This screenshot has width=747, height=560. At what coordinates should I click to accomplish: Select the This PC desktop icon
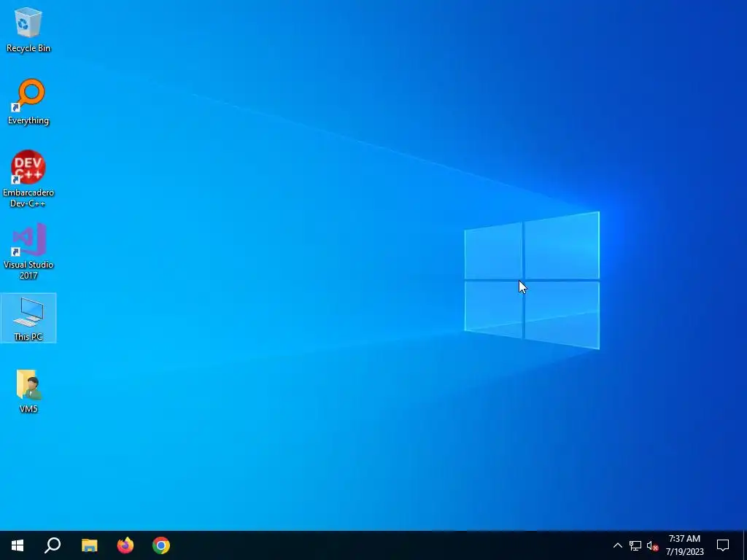coord(28,318)
